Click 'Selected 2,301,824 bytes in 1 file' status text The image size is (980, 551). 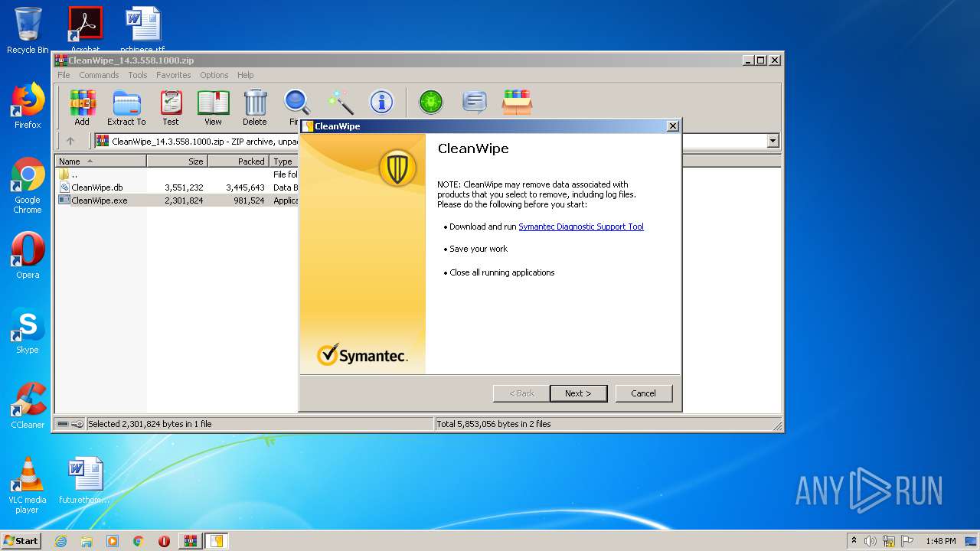coord(150,424)
